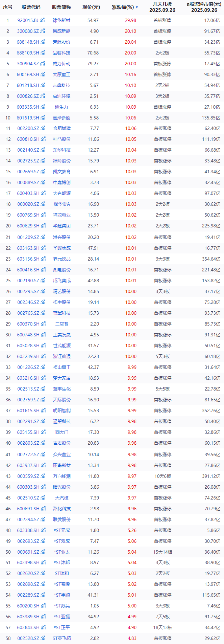
Task: Open stock code link 300080.SZ
Action: click(28, 31)
